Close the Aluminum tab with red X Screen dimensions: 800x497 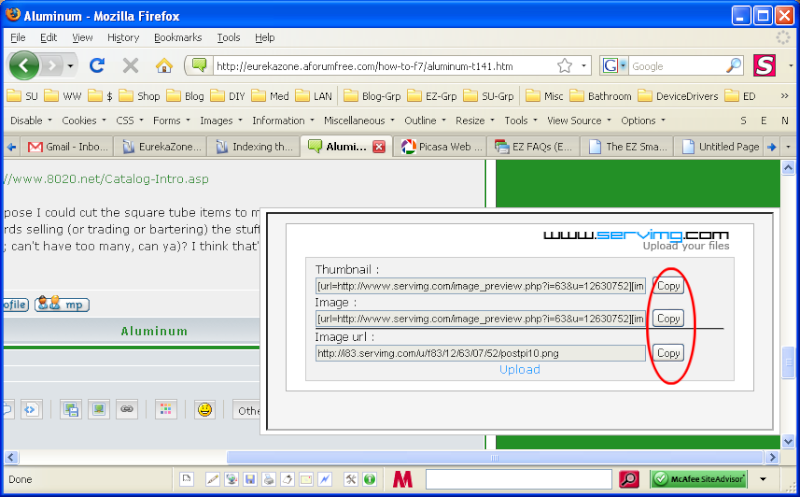[379, 147]
